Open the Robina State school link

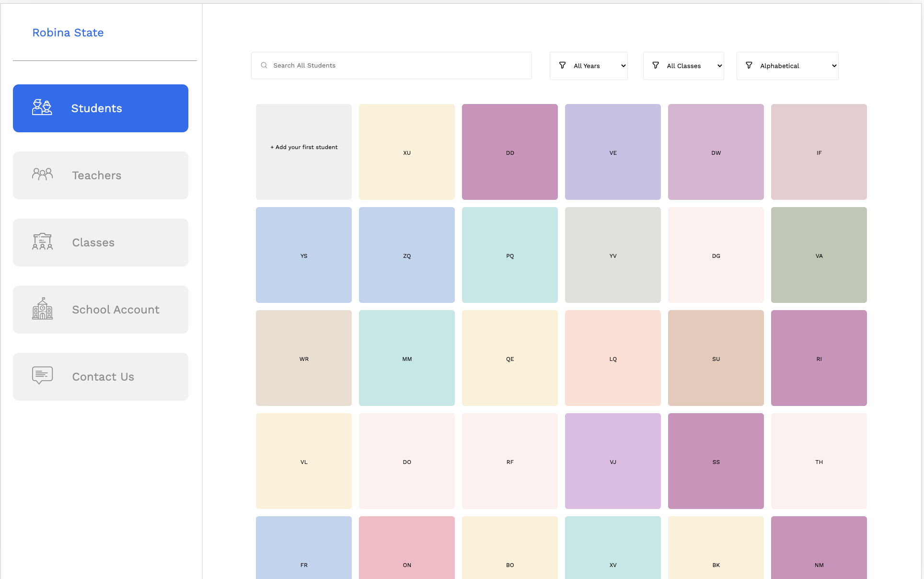coord(68,33)
